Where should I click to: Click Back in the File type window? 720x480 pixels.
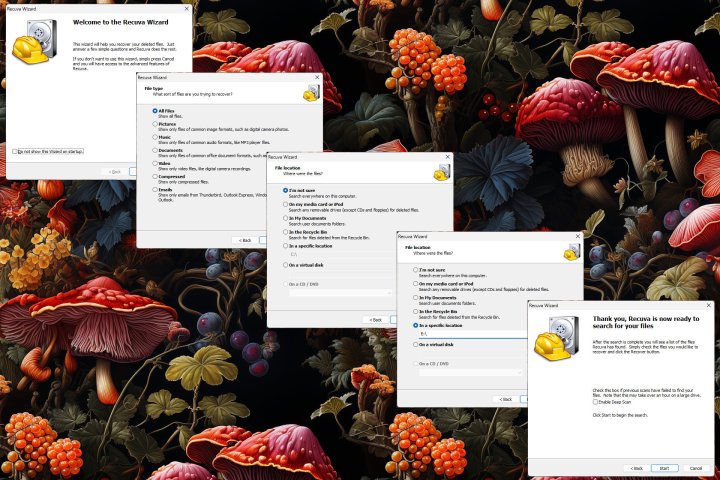[243, 240]
